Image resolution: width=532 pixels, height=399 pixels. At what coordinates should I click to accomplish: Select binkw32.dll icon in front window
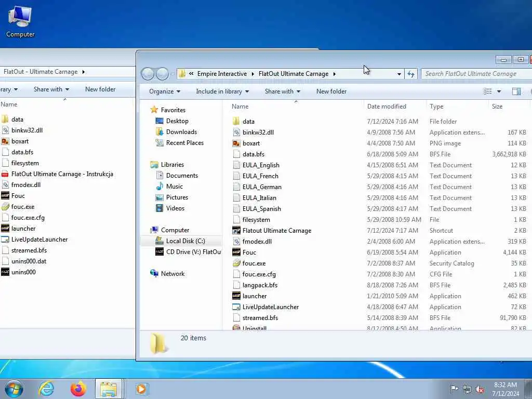[236, 132]
